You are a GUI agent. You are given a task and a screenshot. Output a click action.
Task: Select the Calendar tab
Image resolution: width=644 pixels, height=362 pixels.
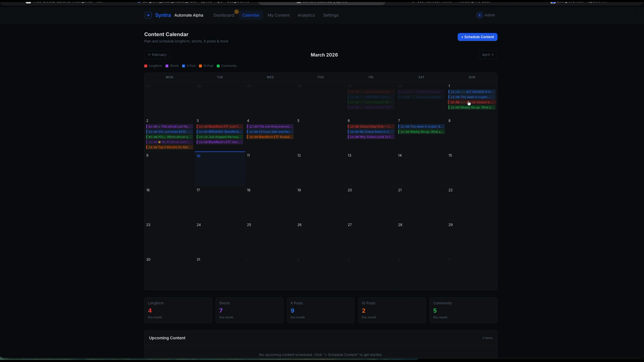tap(251, 15)
